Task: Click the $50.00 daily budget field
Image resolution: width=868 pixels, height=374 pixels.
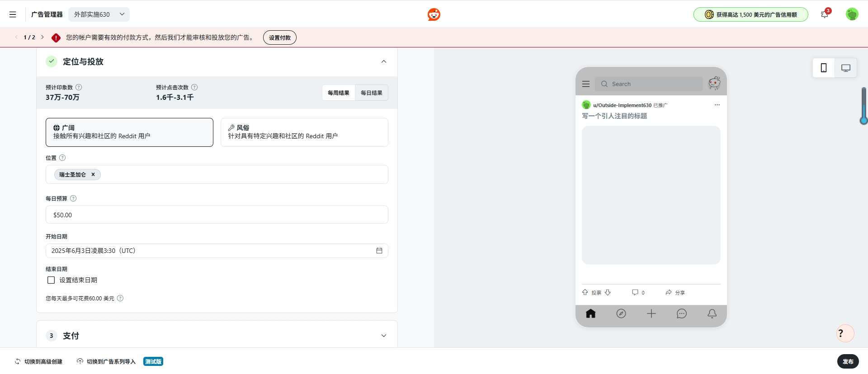Action: [217, 215]
